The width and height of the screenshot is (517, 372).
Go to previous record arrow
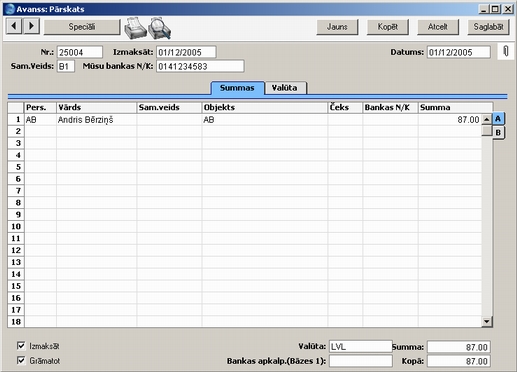click(x=14, y=26)
